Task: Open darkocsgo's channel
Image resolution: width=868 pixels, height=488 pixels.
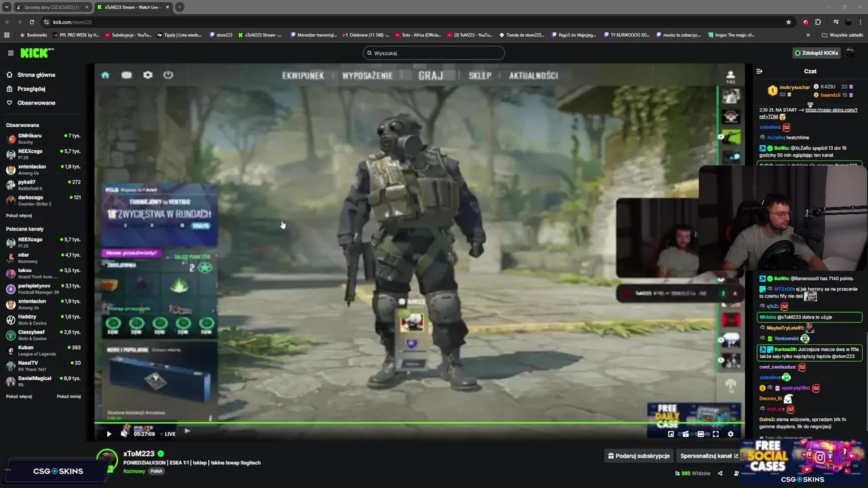Action: 43,200
